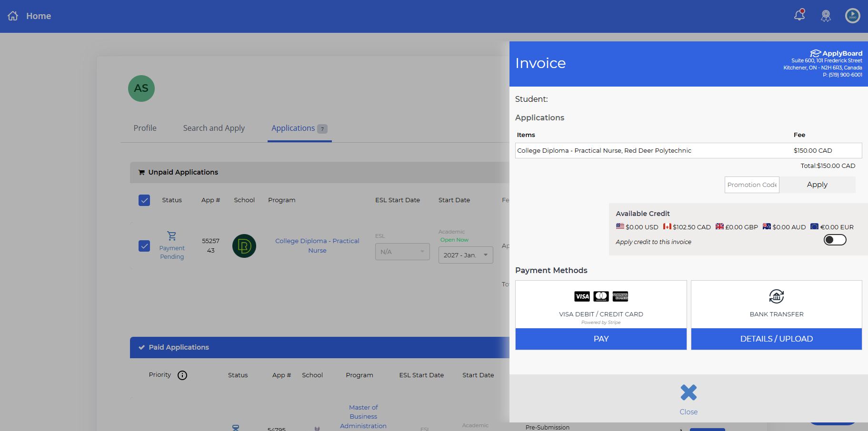
Task: Open Search and Apply tab
Action: (x=214, y=128)
